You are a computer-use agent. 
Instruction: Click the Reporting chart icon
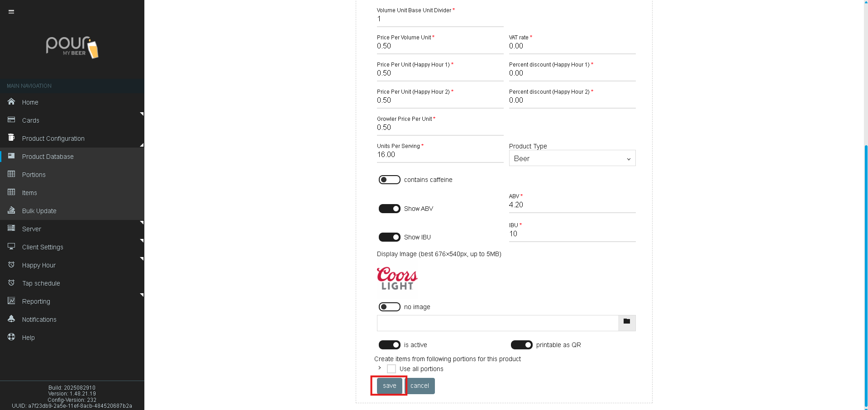coord(11,301)
